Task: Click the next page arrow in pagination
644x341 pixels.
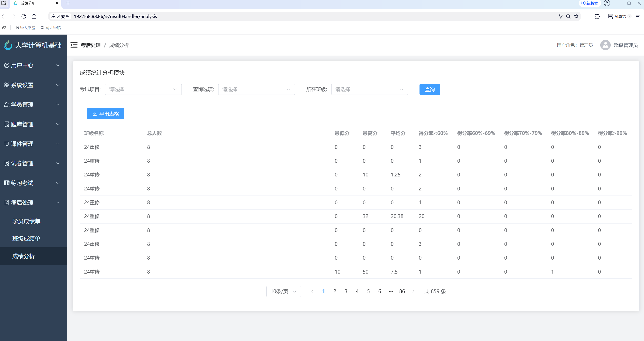Action: pyautogui.click(x=413, y=291)
